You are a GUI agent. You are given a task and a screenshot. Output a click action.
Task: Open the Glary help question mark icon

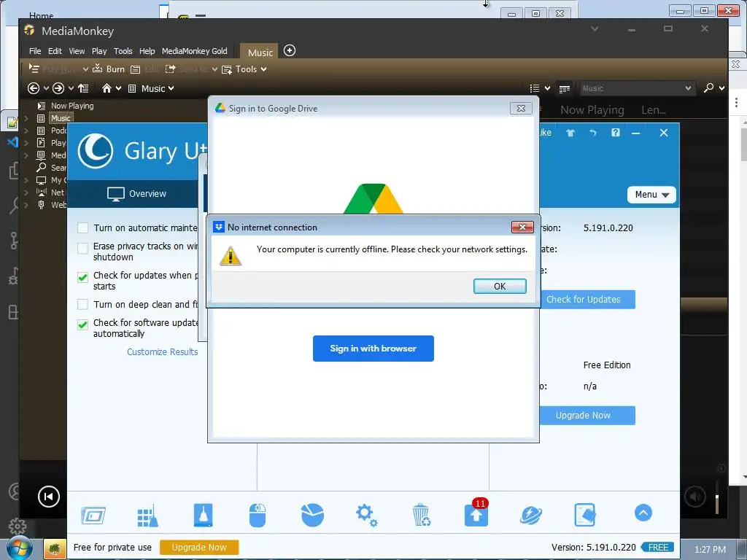[616, 133]
